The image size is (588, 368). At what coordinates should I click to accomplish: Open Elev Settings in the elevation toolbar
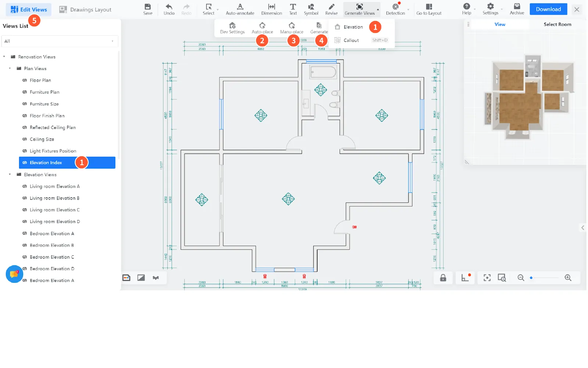(x=232, y=28)
